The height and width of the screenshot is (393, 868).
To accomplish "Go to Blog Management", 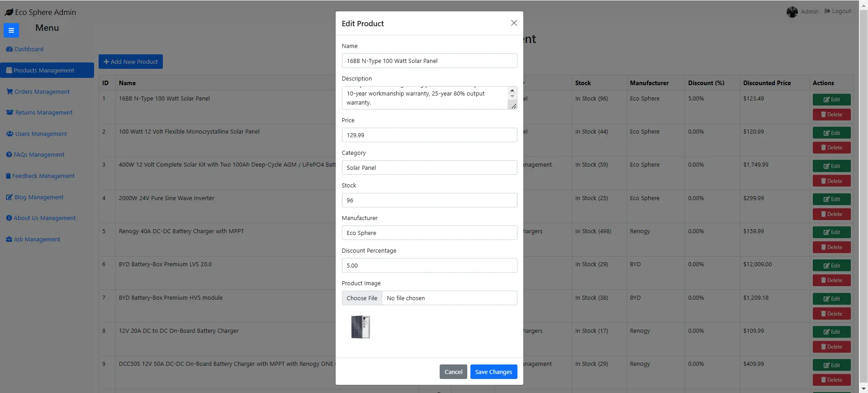I will (x=35, y=197).
